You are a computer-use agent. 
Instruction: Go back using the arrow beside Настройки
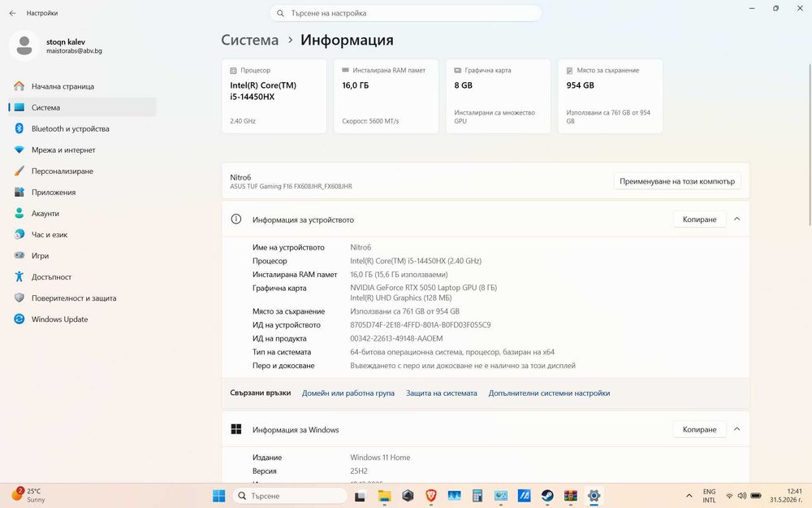(12, 13)
